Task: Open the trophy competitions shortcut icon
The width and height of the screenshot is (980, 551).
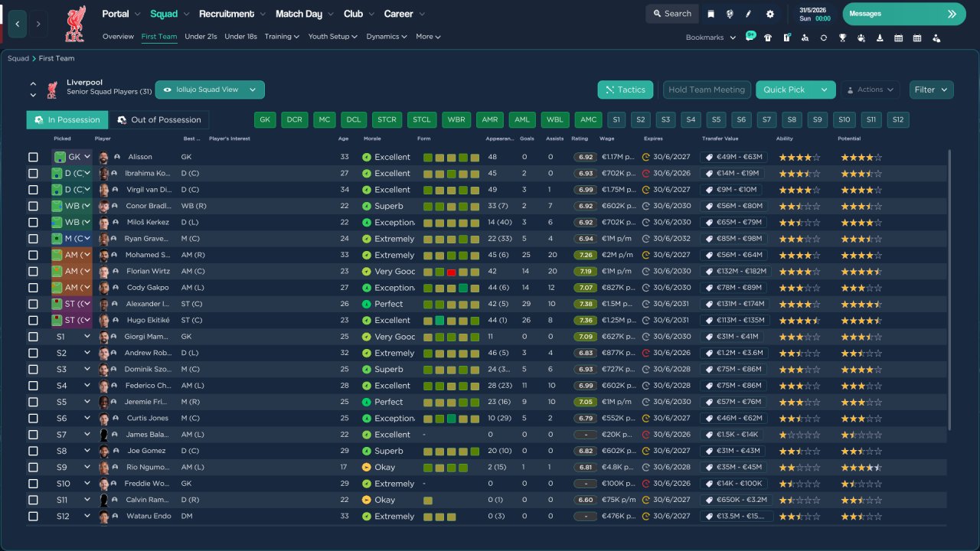Action: (842, 37)
